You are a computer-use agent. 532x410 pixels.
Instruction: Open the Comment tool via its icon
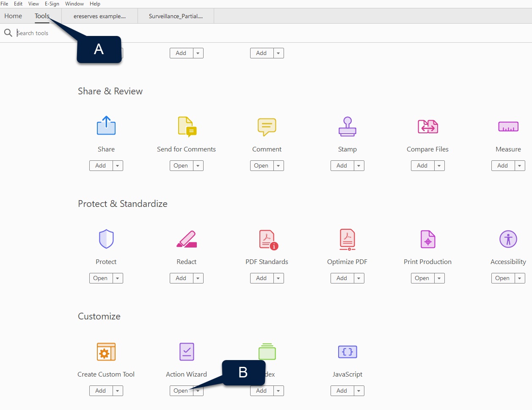click(267, 126)
